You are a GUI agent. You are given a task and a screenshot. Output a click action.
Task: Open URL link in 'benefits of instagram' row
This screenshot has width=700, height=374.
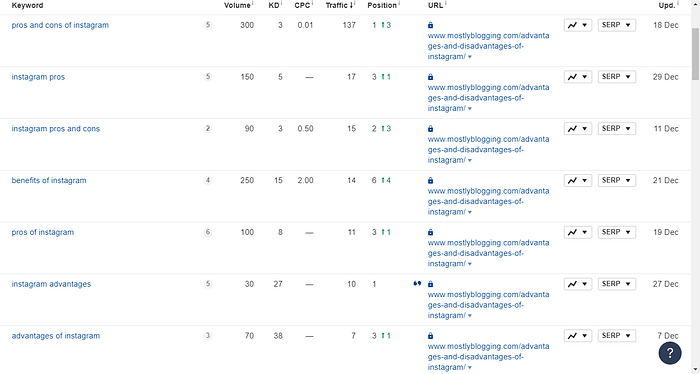pyautogui.click(x=488, y=201)
